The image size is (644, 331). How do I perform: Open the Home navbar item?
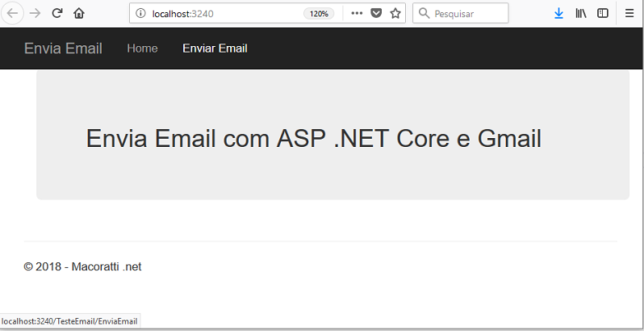(142, 48)
